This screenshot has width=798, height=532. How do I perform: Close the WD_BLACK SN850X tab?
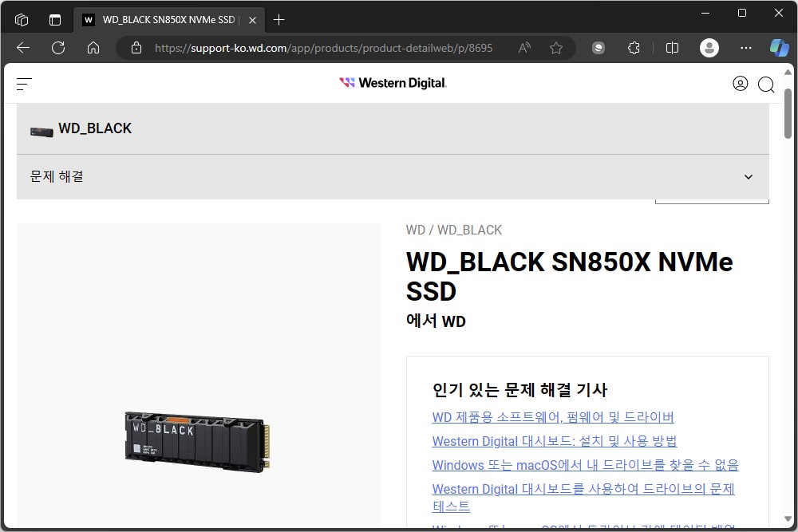click(252, 21)
